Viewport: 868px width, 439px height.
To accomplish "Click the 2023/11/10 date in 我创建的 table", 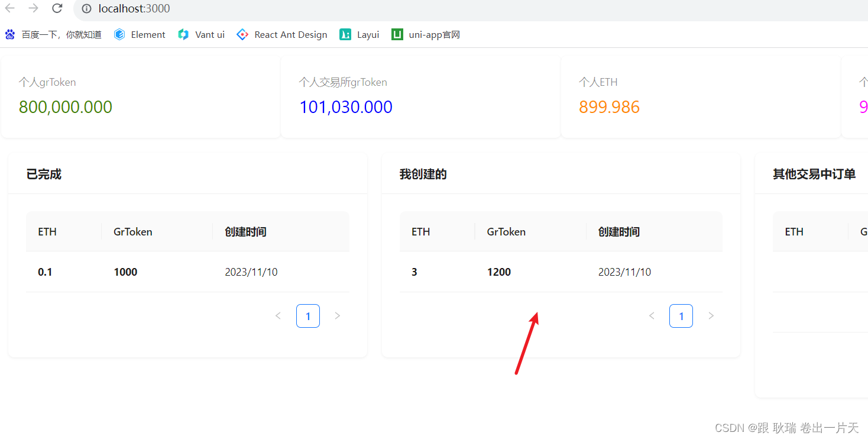I will [624, 272].
